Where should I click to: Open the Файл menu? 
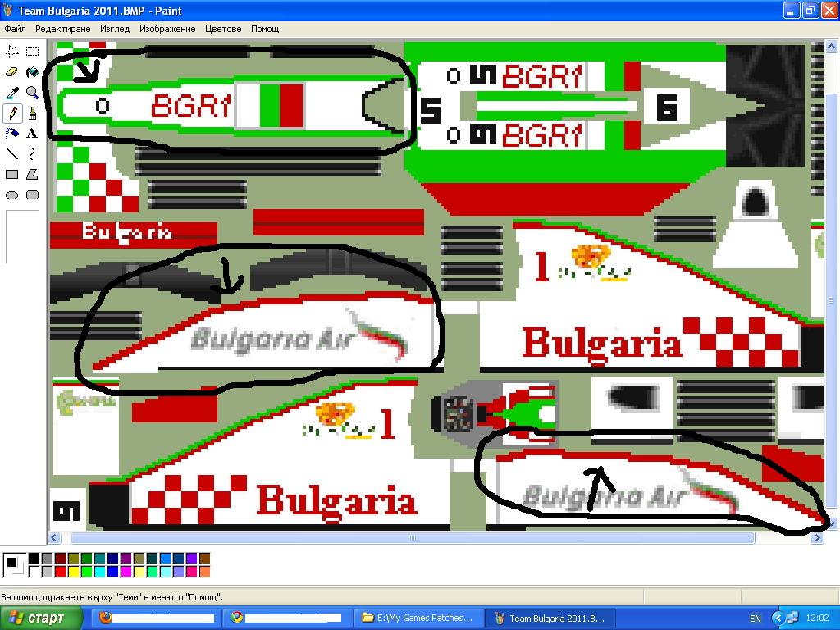click(15, 29)
